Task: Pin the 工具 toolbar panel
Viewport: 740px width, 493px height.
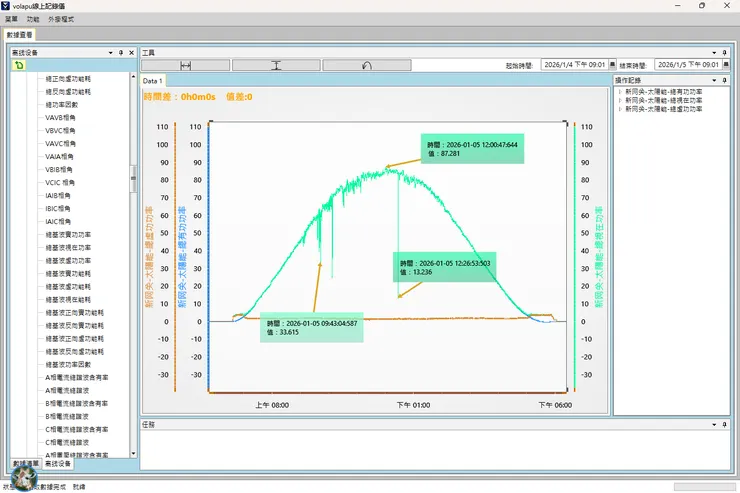Action: pos(724,53)
